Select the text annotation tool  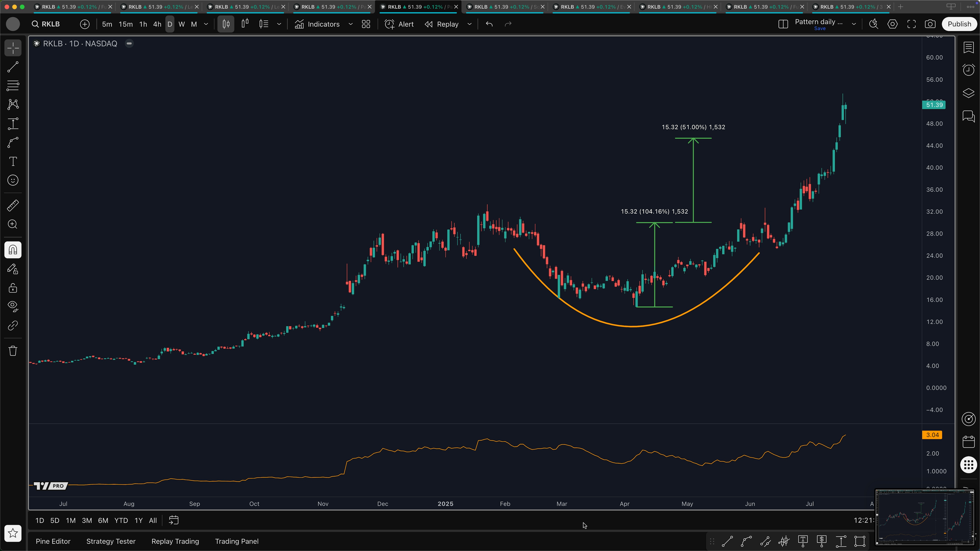coord(13,161)
